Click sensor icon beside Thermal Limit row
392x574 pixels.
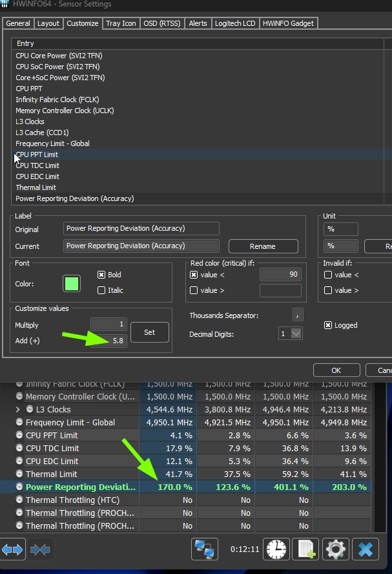click(x=19, y=474)
